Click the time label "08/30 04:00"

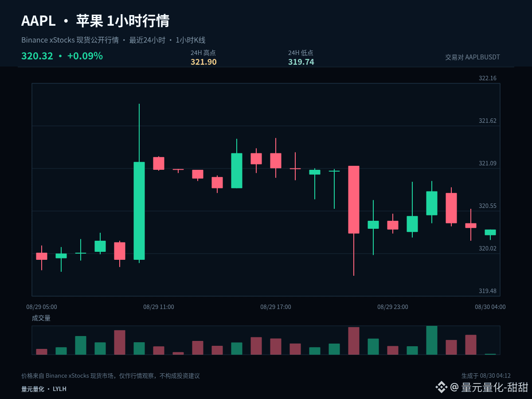(490, 307)
